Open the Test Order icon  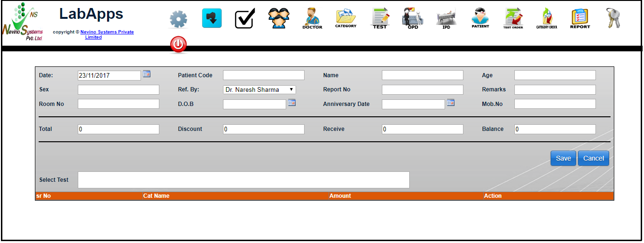point(513,19)
